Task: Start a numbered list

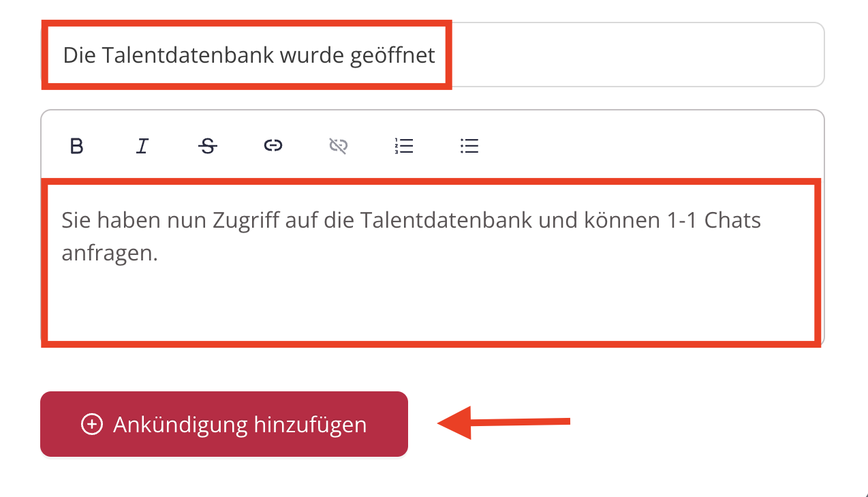Action: (x=404, y=146)
